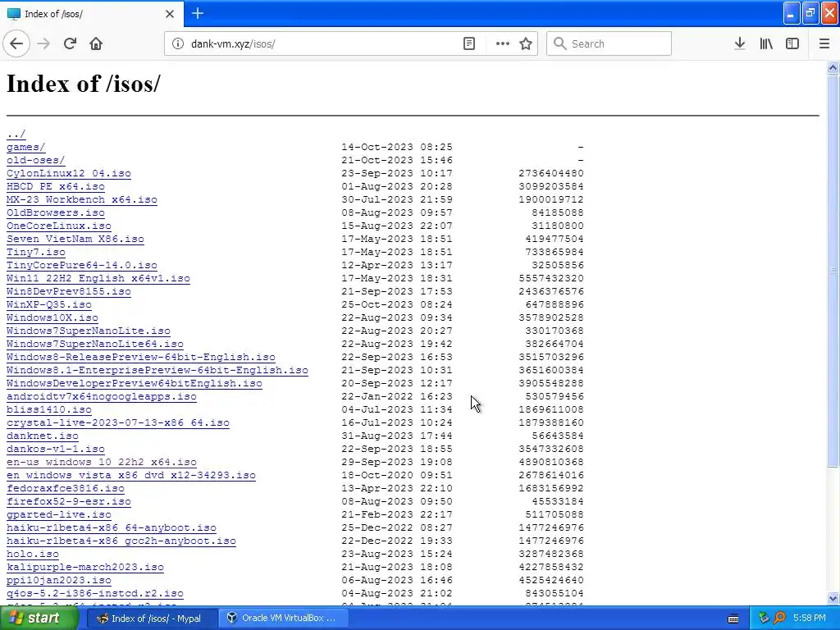Click the orange magnifier tray icon

coord(780,619)
